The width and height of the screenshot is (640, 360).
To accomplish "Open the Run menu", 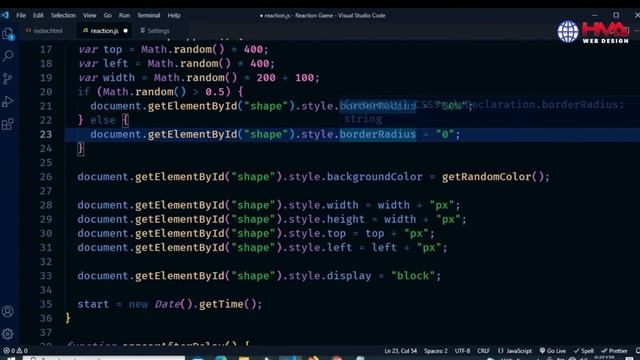I will (124, 16).
